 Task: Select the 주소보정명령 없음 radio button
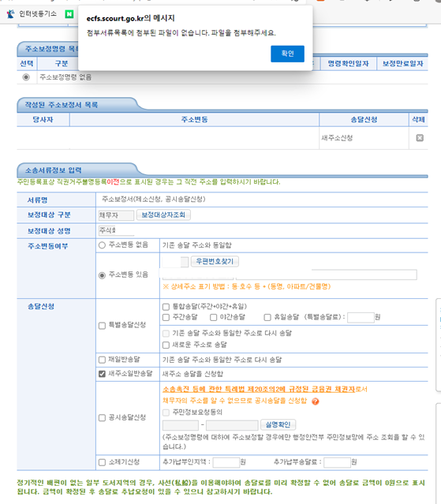26,77
